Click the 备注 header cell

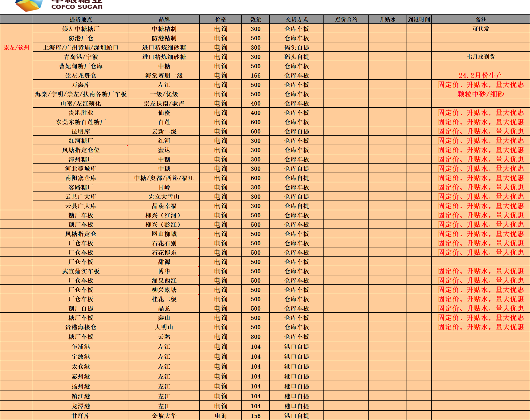tap(480, 19)
